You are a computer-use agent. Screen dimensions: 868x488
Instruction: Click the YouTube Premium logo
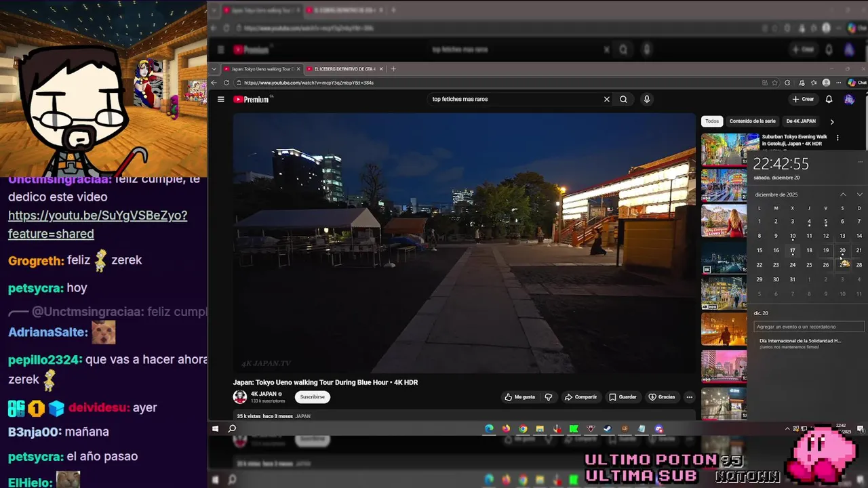(x=252, y=99)
